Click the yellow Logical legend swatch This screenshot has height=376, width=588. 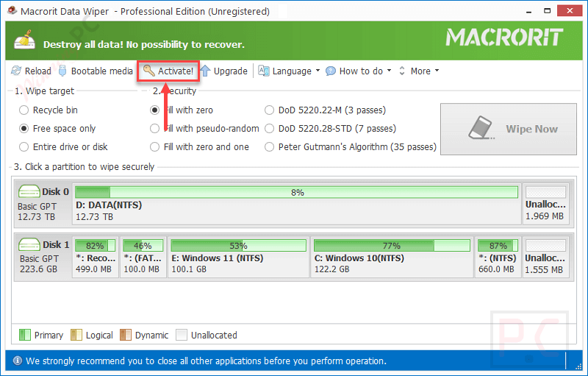coord(76,335)
